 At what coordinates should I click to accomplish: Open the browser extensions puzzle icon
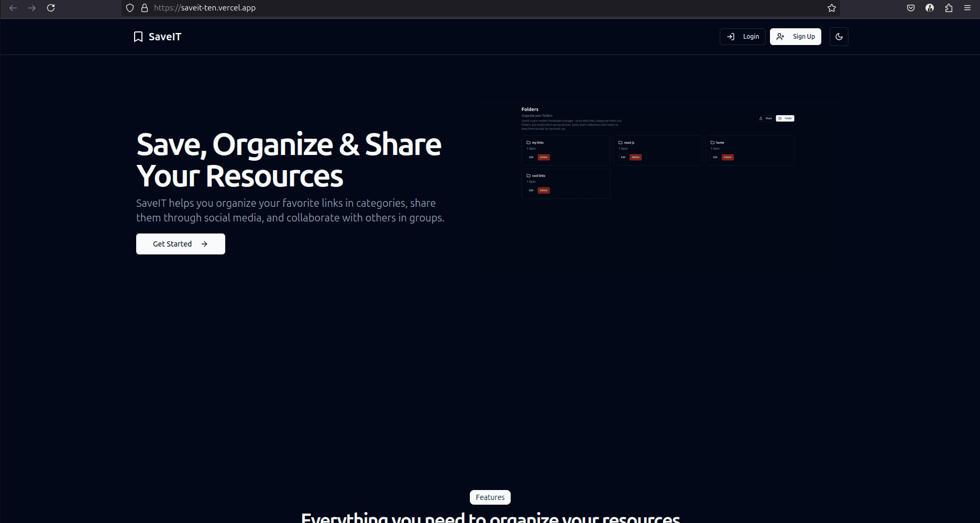pos(949,8)
